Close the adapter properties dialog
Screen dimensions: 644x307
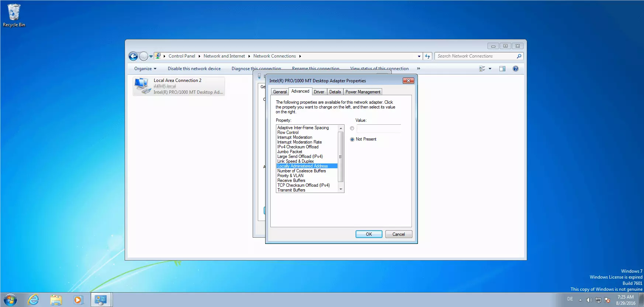[408, 80]
